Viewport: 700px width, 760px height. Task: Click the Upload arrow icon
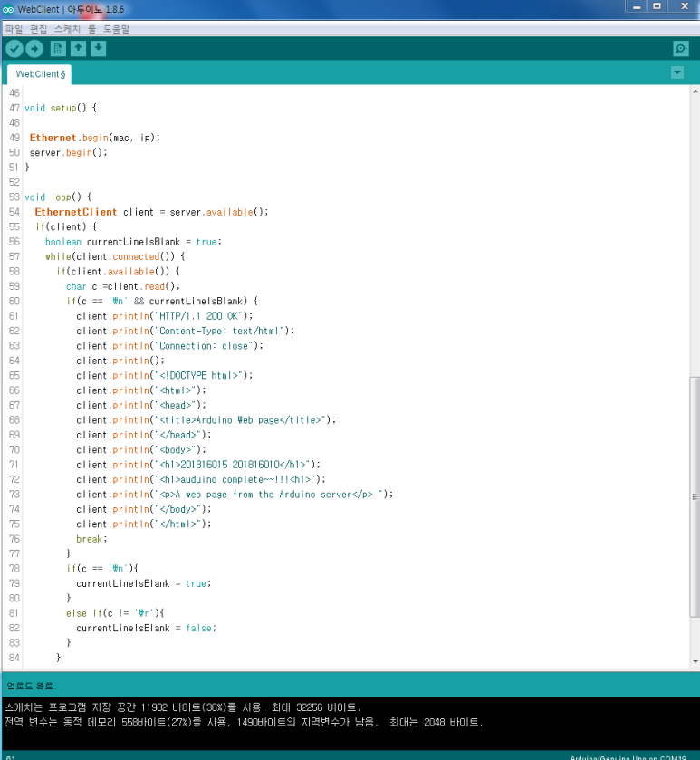34,49
